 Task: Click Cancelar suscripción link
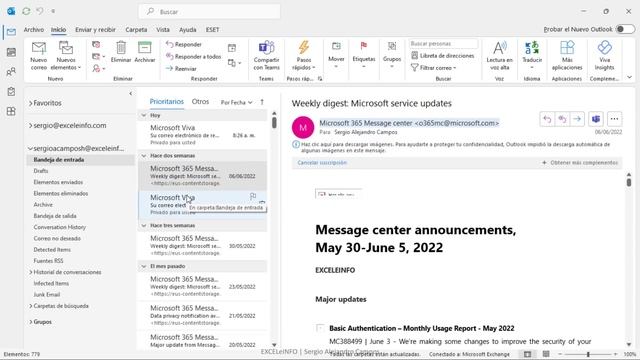click(322, 163)
